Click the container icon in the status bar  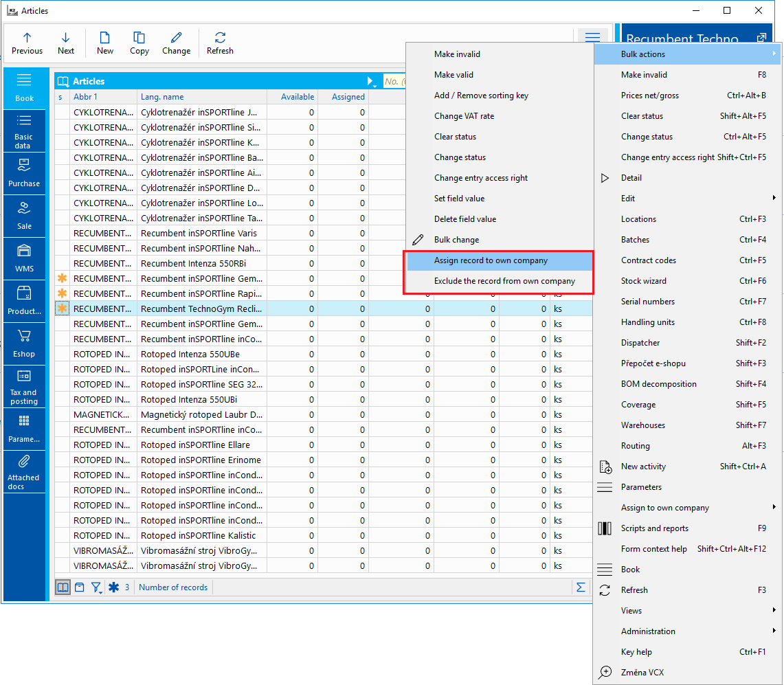(80, 587)
